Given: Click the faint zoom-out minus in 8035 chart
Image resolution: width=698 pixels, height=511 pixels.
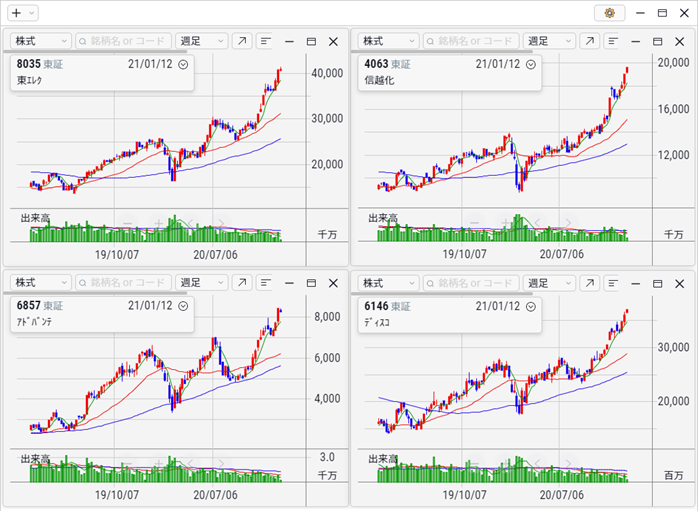Looking at the screenshot, I should [x=128, y=223].
